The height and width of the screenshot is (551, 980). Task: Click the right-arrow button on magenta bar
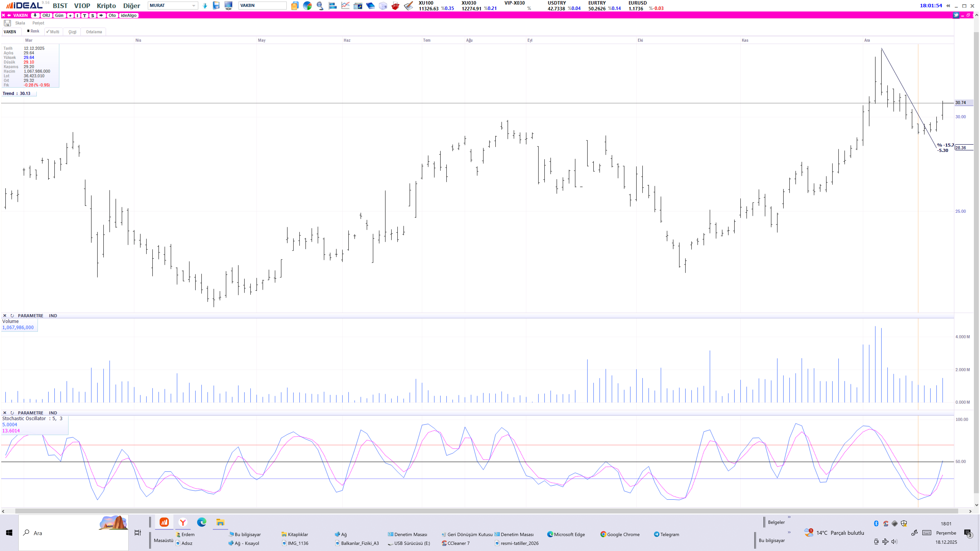point(101,15)
